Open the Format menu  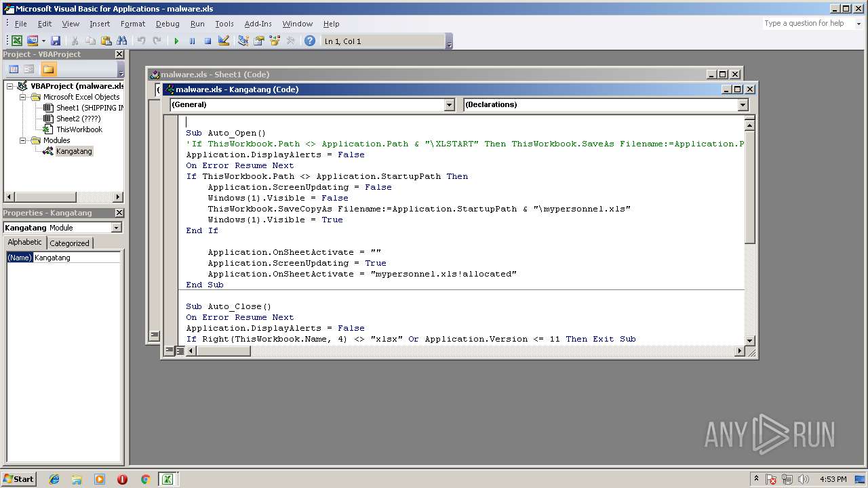[133, 24]
